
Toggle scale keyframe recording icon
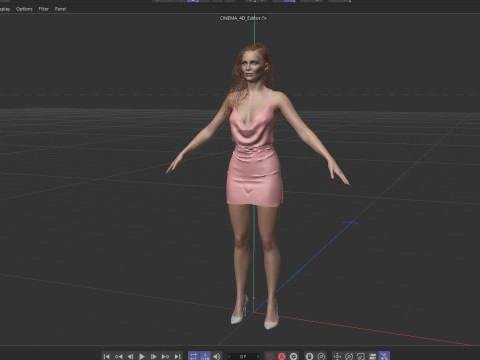point(361,356)
